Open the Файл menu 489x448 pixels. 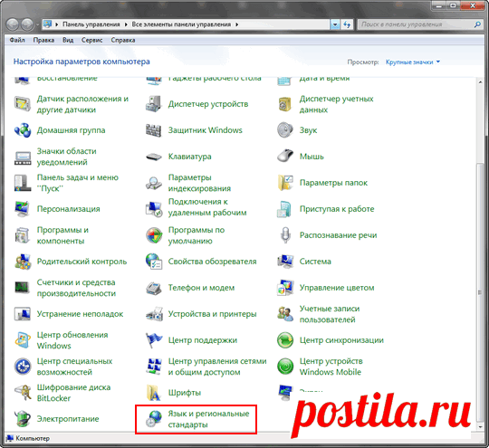tap(17, 40)
